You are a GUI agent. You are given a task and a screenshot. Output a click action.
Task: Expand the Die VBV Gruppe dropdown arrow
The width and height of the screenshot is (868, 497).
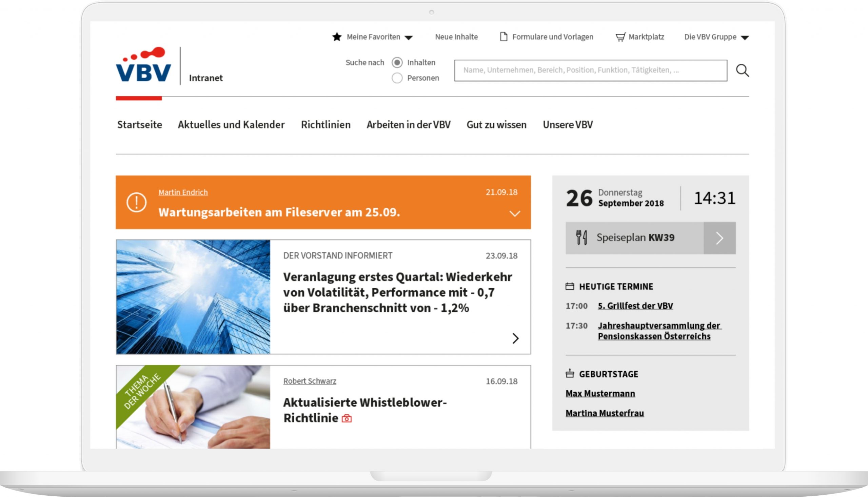coord(745,38)
